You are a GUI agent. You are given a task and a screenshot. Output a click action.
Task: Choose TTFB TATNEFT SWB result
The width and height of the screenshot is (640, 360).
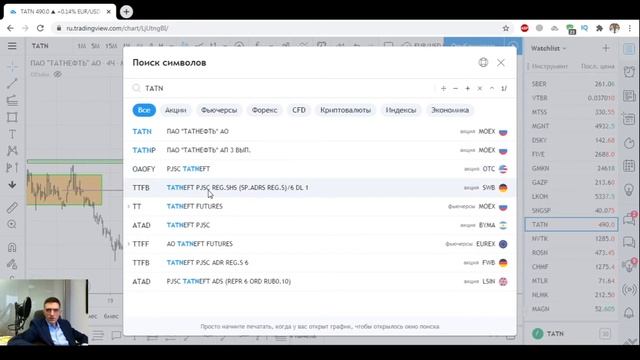tap(320, 188)
